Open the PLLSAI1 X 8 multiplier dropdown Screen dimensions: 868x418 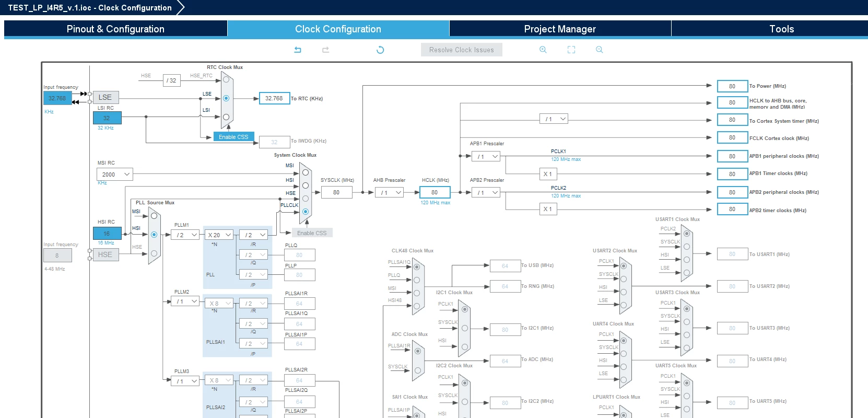pyautogui.click(x=219, y=304)
